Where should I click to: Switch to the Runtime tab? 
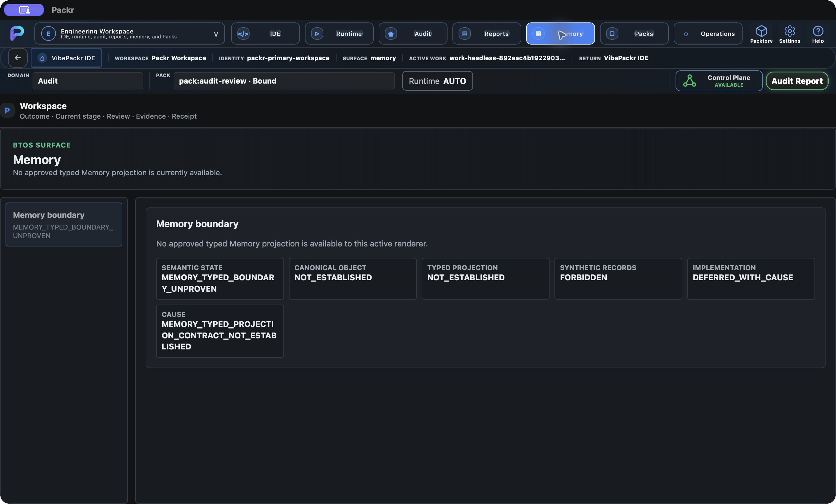click(x=339, y=33)
